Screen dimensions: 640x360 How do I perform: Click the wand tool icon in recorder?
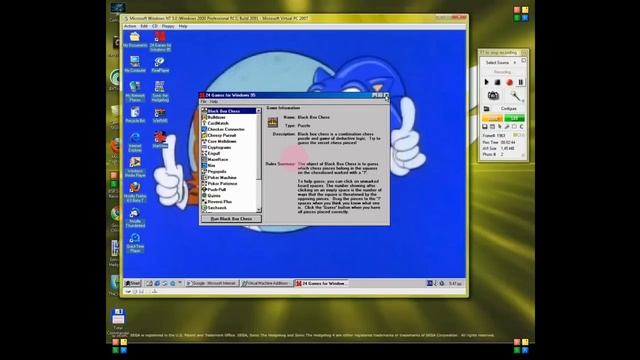pyautogui.click(x=516, y=96)
